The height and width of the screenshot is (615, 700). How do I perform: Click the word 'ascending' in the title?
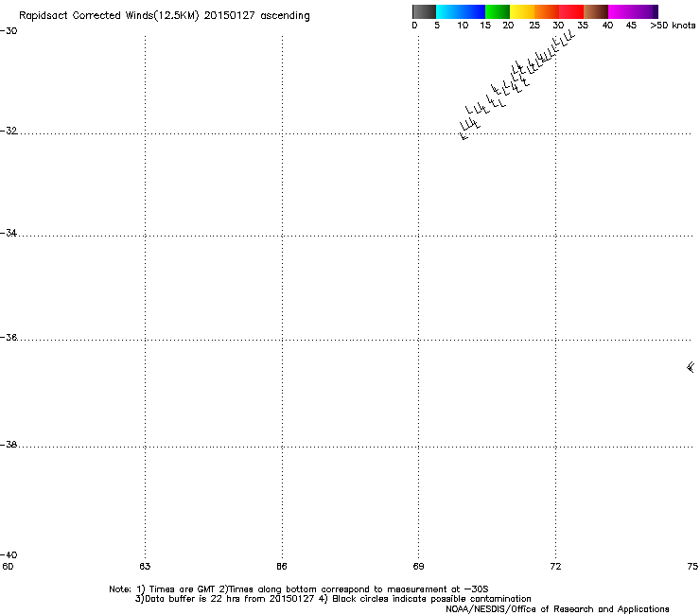tap(285, 16)
